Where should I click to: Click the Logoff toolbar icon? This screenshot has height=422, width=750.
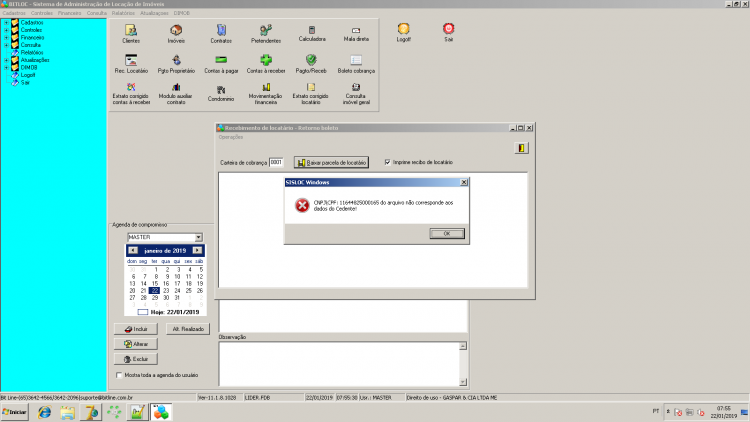[x=403, y=33]
